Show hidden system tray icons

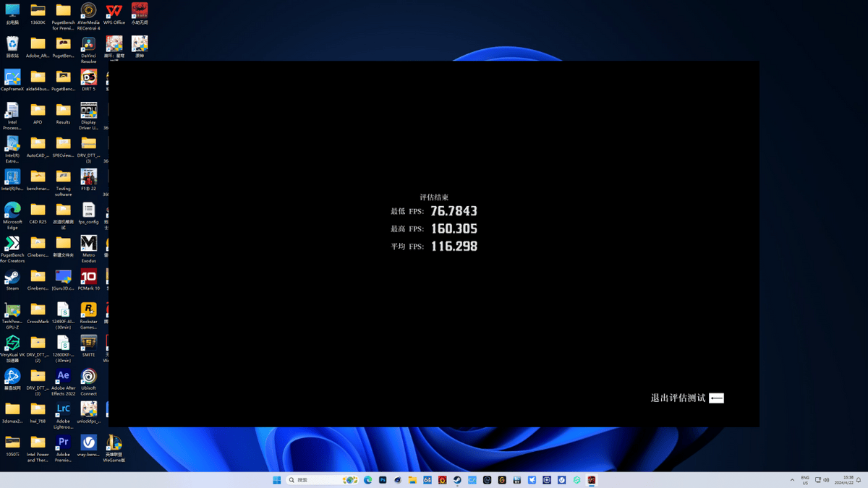point(792,480)
